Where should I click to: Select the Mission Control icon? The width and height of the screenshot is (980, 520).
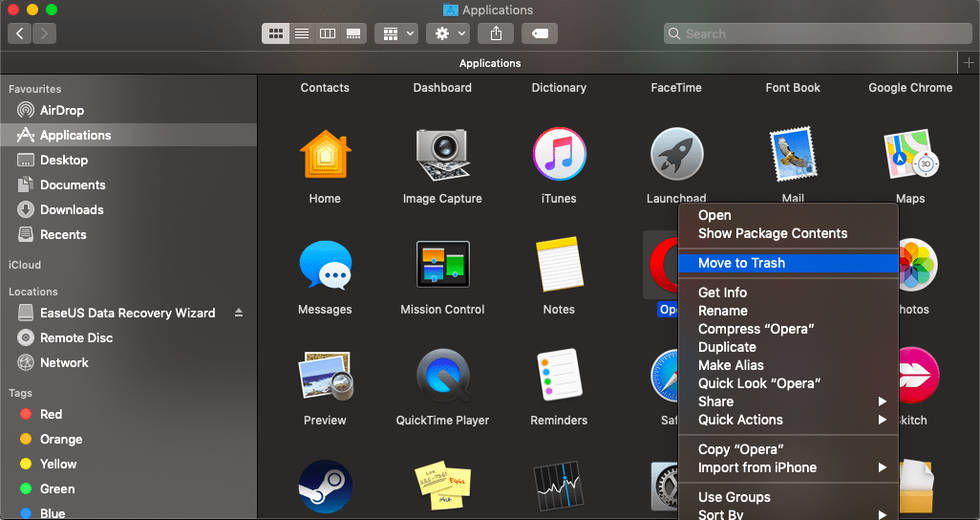coord(442,265)
